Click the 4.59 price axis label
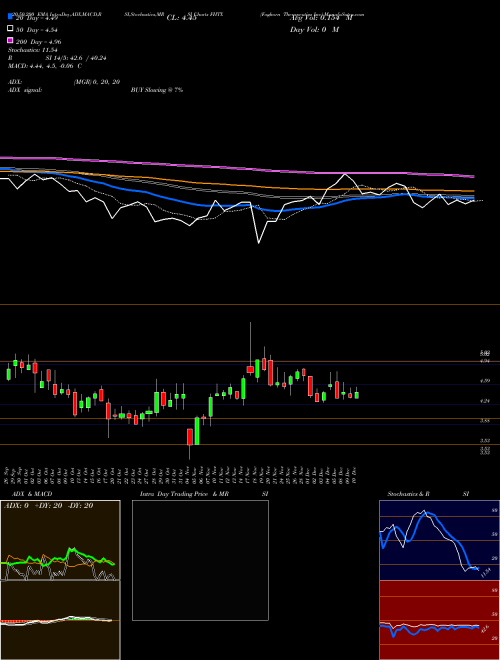This screenshot has width=500, height=660. pos(485,381)
